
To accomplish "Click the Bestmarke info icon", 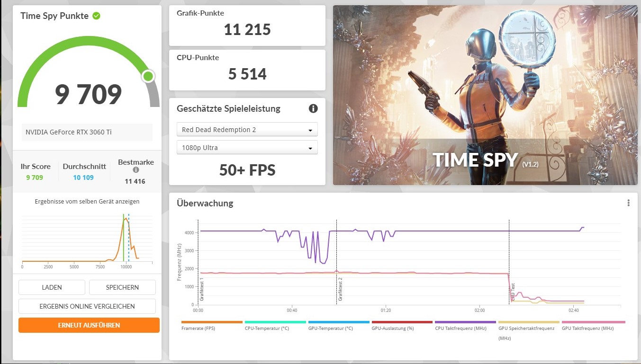I will [136, 169].
